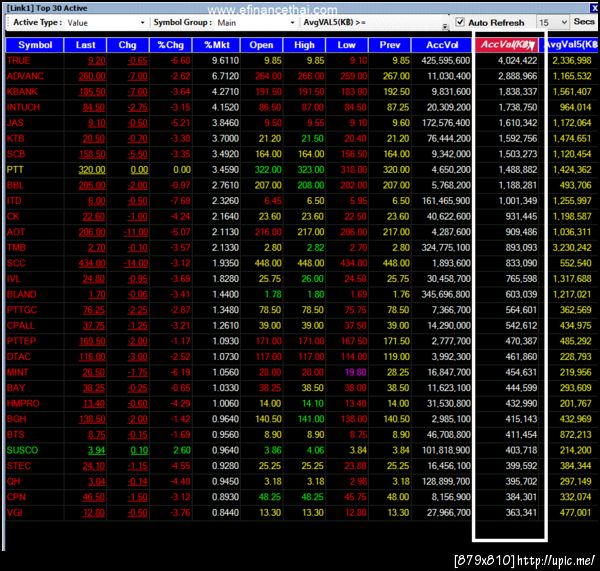Click the High column header
The image size is (600, 571).
pyautogui.click(x=304, y=45)
